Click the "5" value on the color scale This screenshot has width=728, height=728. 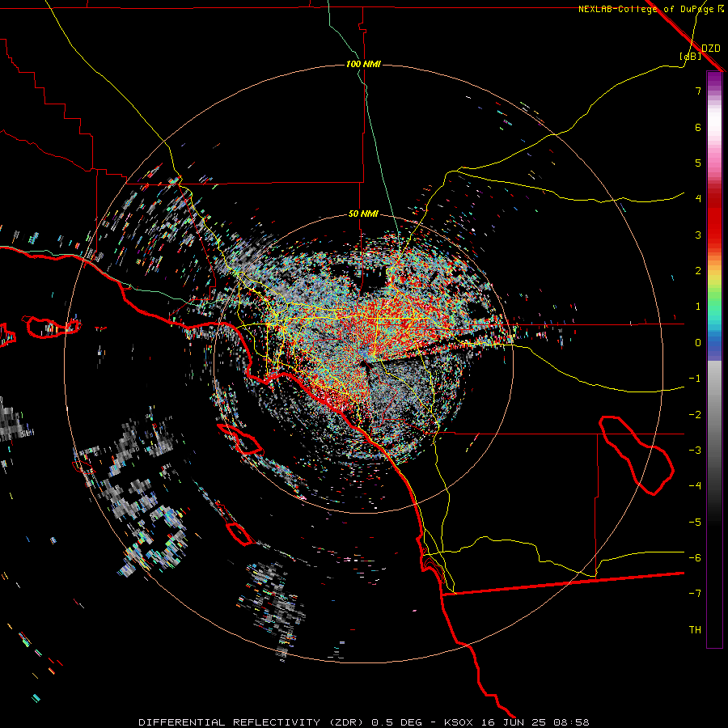pyautogui.click(x=698, y=163)
